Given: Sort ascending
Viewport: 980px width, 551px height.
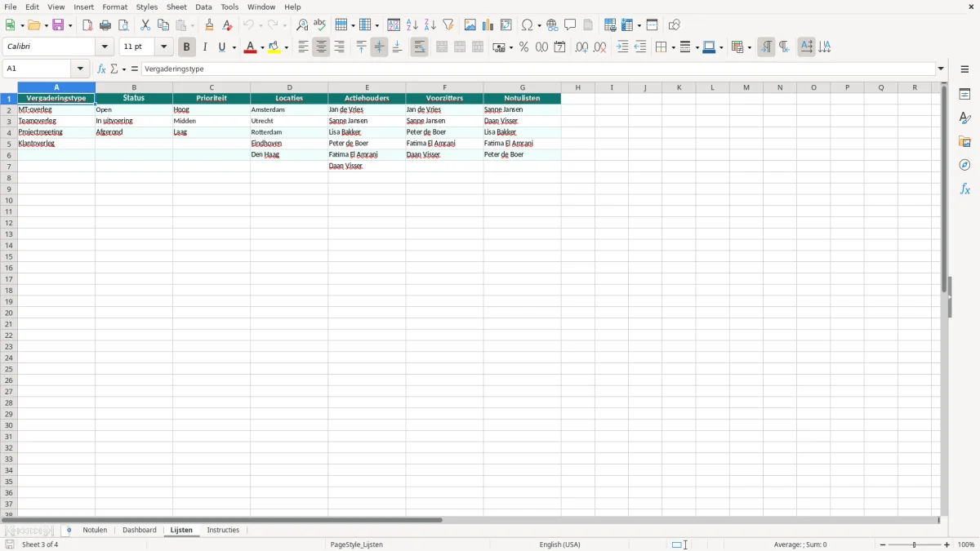Looking at the screenshot, I should [412, 25].
